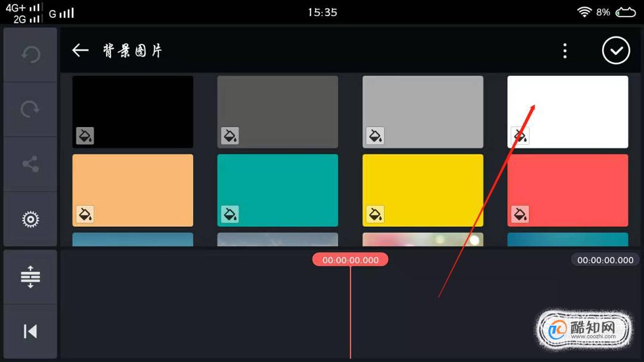Image resolution: width=644 pixels, height=362 pixels.
Task: Open the share icon in the sidebar
Action: pos(30,164)
